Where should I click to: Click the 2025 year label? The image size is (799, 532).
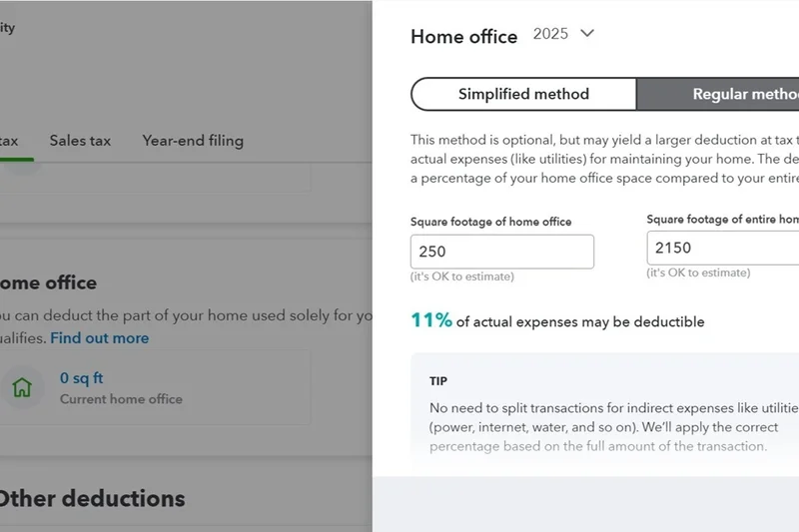[550, 34]
